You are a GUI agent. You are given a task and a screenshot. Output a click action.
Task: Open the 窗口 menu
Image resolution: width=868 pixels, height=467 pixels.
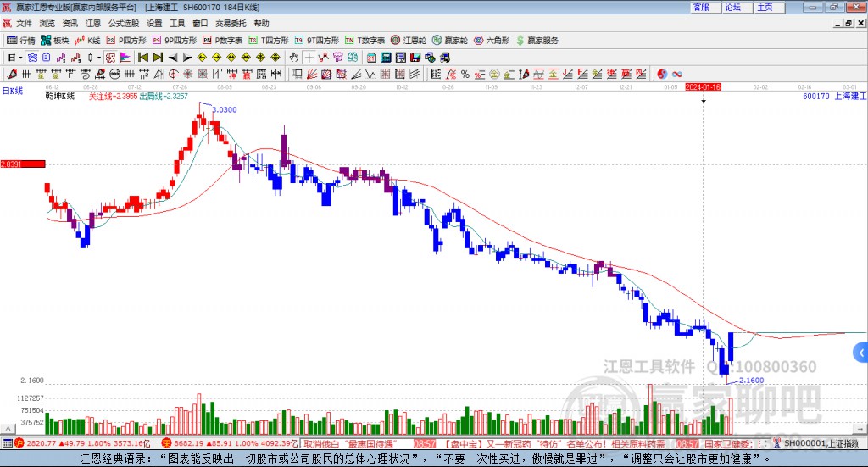click(200, 23)
